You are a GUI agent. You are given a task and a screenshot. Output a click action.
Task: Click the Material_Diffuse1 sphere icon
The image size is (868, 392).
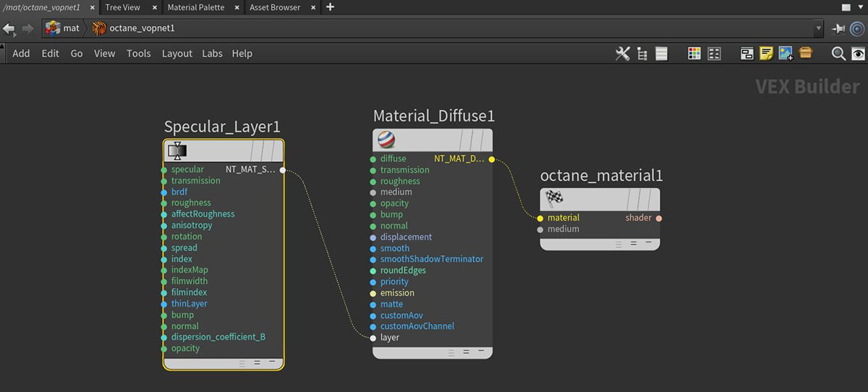click(387, 140)
